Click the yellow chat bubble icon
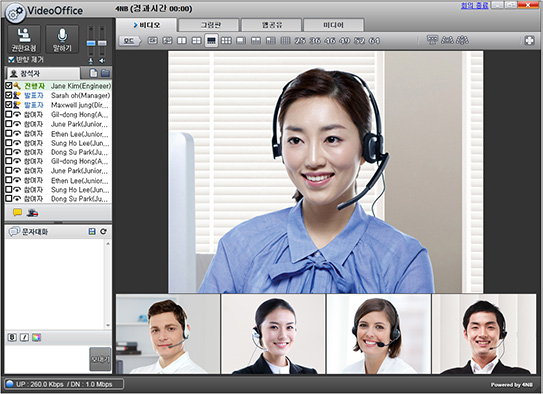The image size is (543, 394). (17, 213)
